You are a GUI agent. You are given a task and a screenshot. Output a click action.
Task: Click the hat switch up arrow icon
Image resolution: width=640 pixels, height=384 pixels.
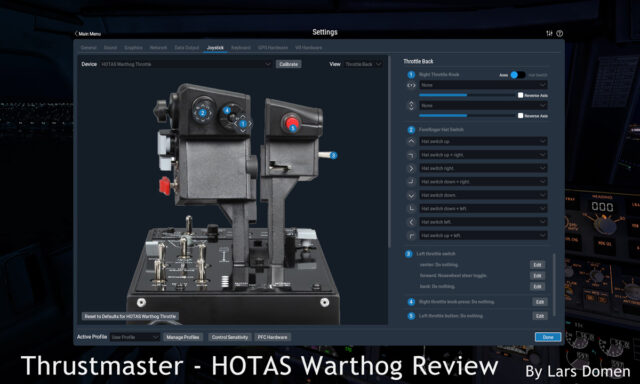pos(411,141)
